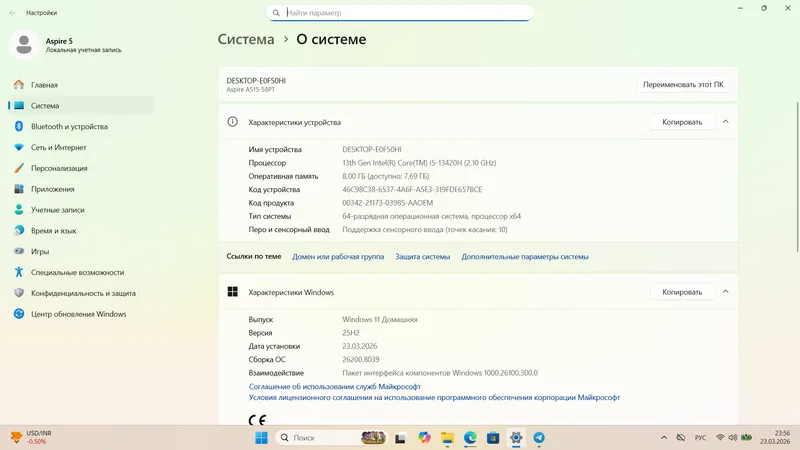Copy the Характеристики Windows info
The image size is (800, 450).
tap(682, 292)
